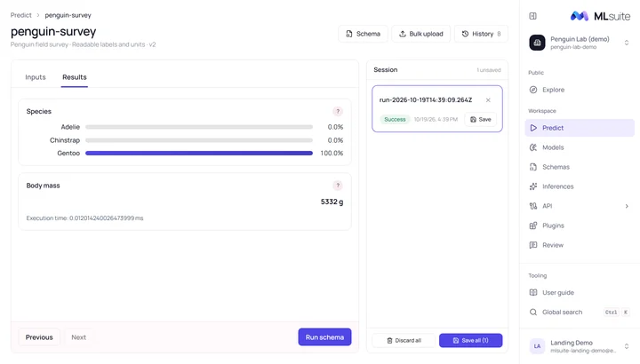Click the Predict breadcrumb link
640x364 pixels.
click(x=20, y=15)
